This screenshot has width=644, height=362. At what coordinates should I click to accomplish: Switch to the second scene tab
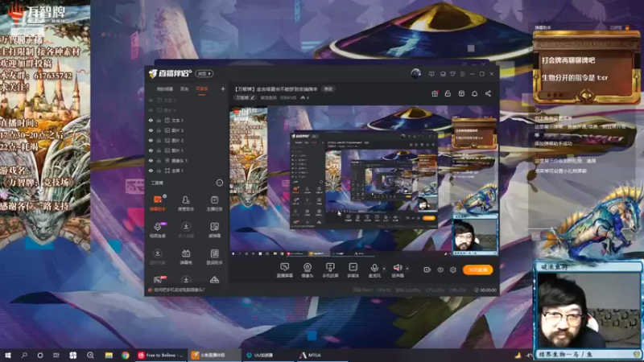click(x=184, y=89)
